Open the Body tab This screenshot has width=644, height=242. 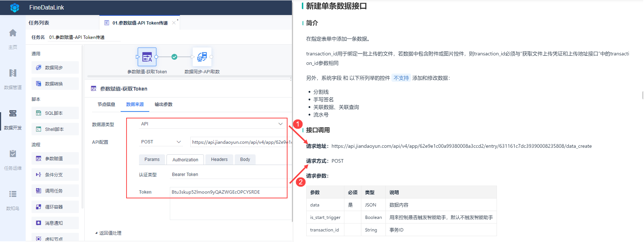pos(245,159)
